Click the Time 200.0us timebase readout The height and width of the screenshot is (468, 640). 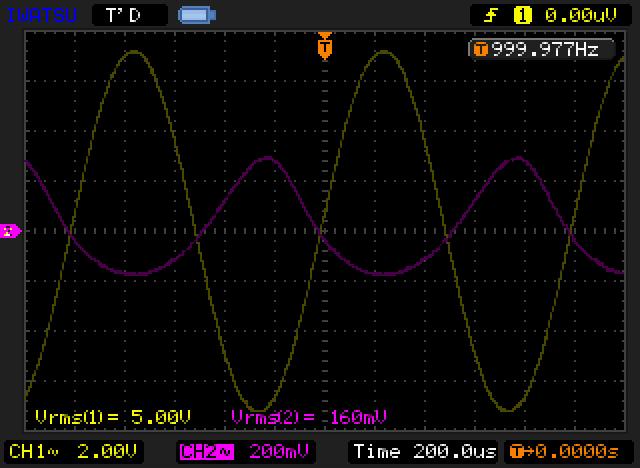point(424,452)
